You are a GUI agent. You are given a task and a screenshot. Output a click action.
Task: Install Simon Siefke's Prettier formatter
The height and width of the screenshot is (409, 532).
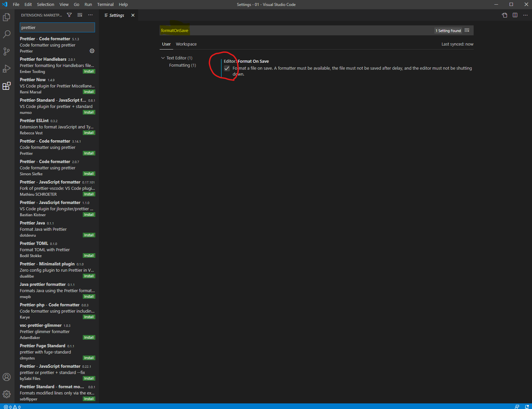[89, 174]
